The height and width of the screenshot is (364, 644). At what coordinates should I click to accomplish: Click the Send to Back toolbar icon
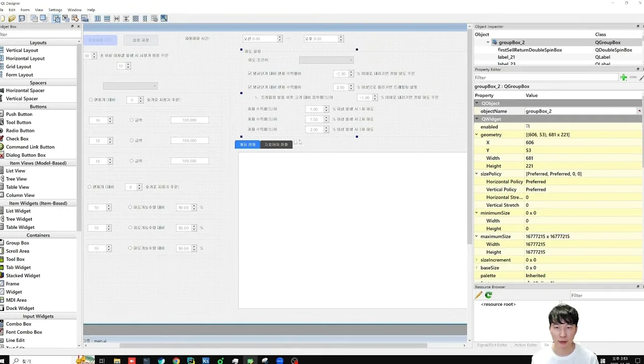pos(34,18)
